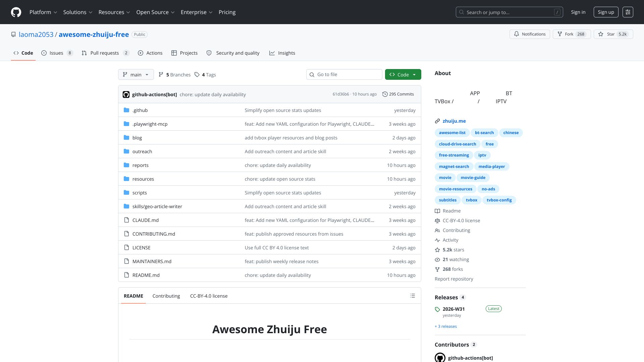The image size is (644, 362).
Task: Open the Pricing page link
Action: (227, 12)
